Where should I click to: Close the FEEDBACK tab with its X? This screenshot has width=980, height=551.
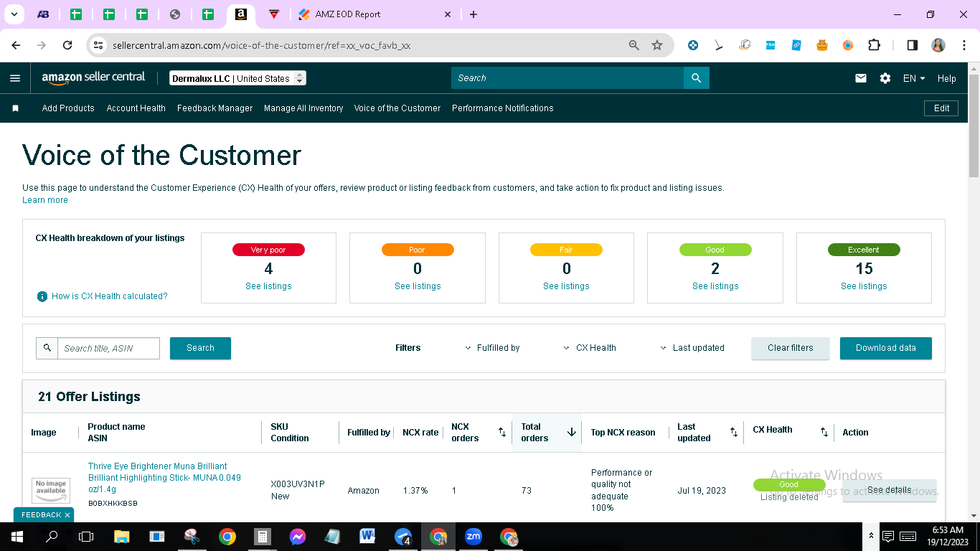67,515
